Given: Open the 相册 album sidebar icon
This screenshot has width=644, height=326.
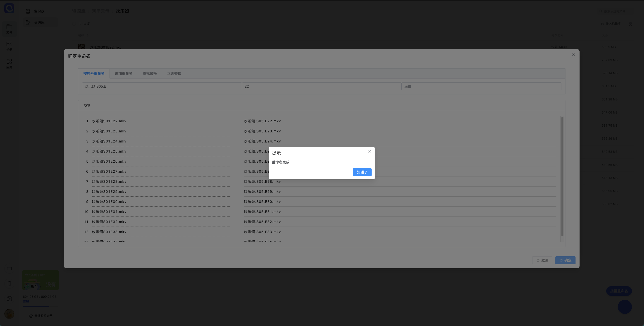Looking at the screenshot, I should click(x=9, y=46).
